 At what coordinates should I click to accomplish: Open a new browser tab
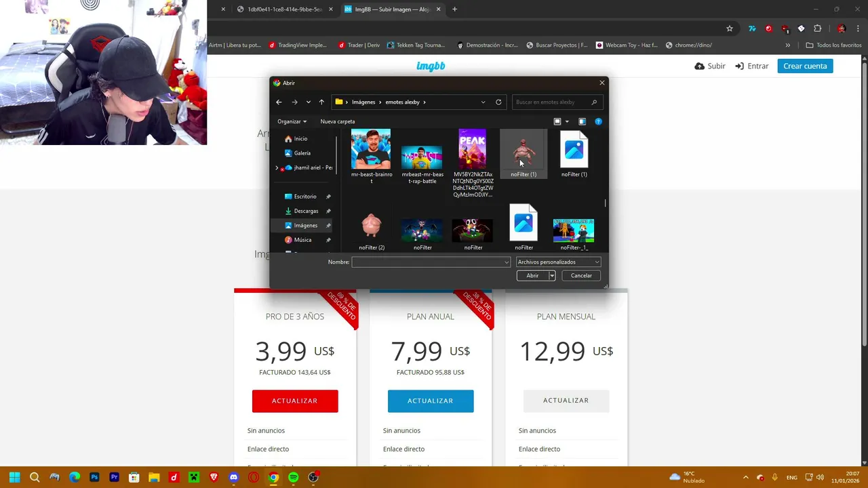click(x=454, y=9)
